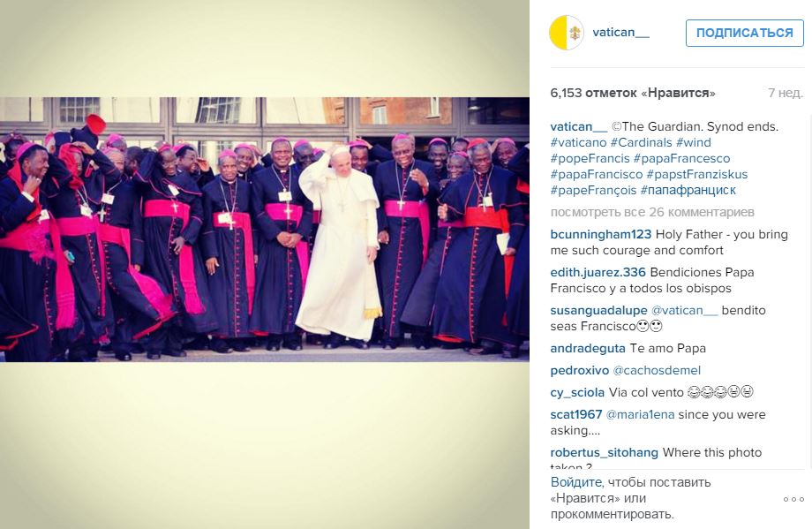Expand посмотреть все 26 комментариев
The height and width of the screenshot is (529, 812).
652,213
